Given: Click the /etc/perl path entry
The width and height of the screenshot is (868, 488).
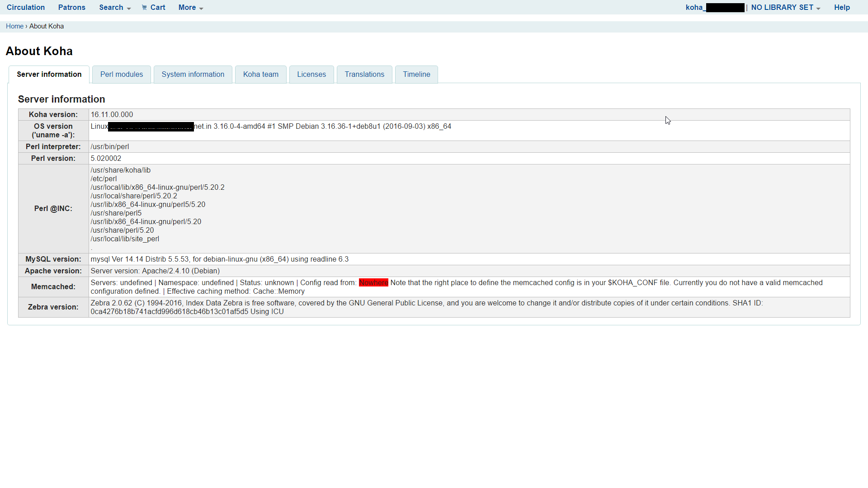Looking at the screenshot, I should click(104, 179).
